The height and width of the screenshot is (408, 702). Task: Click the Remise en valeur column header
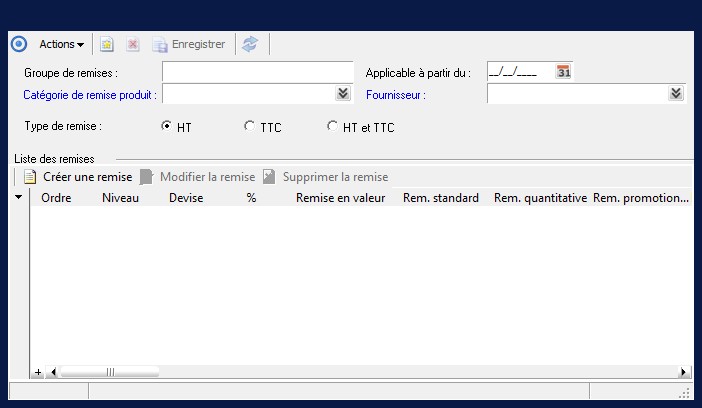click(x=340, y=198)
